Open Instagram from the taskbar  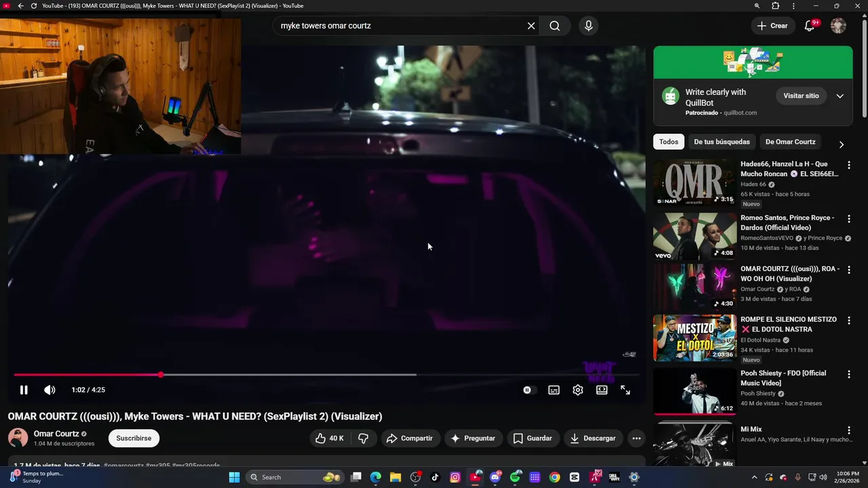(455, 477)
